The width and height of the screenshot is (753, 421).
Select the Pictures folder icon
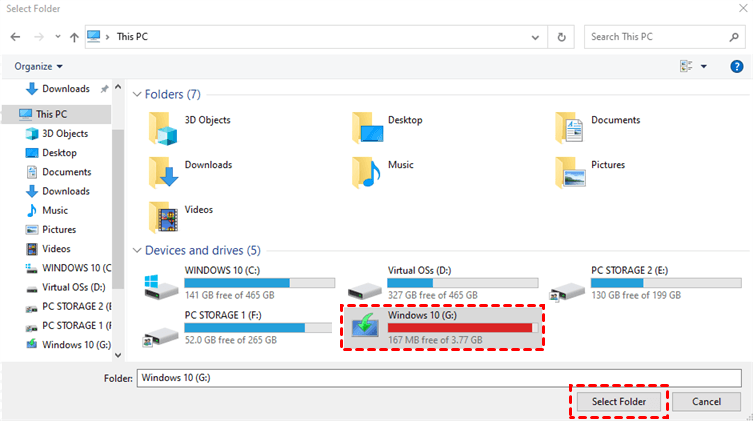tap(571, 172)
